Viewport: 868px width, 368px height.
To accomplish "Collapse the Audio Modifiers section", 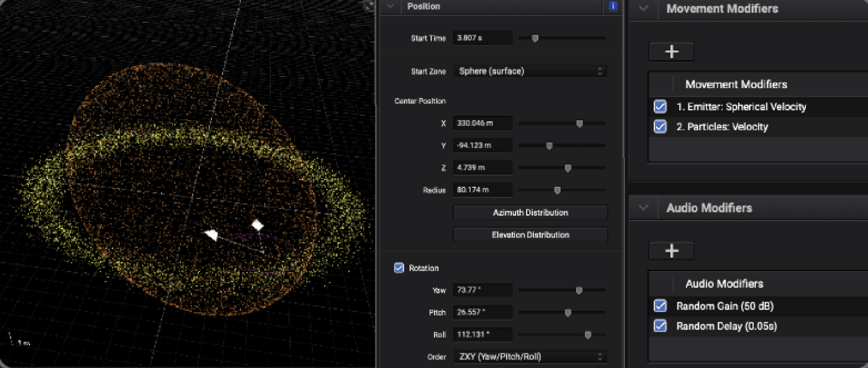I will (x=644, y=208).
